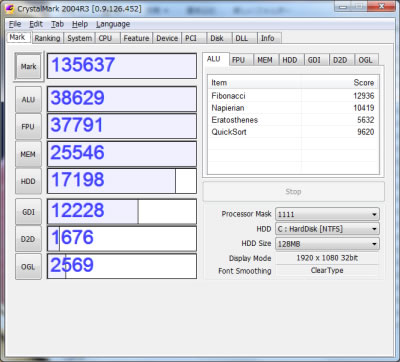Run the HDD benchmark
The height and width of the screenshot is (362, 400).
[x=28, y=181]
